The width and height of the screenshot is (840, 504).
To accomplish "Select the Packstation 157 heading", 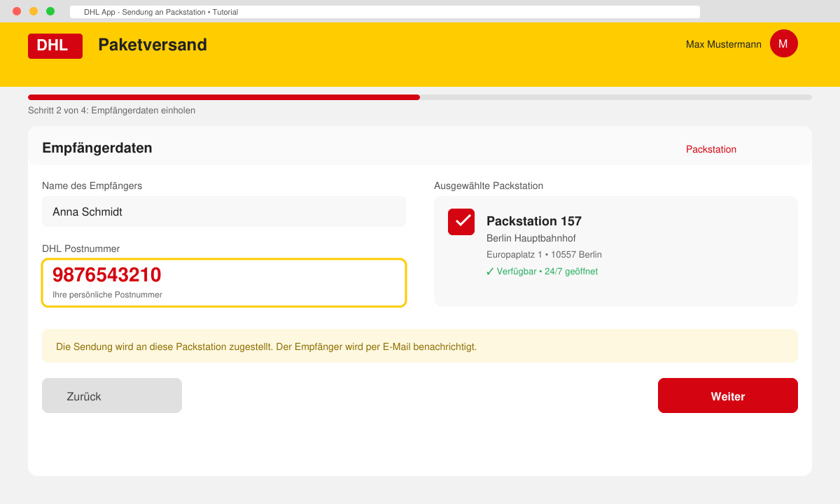I will (x=534, y=221).
